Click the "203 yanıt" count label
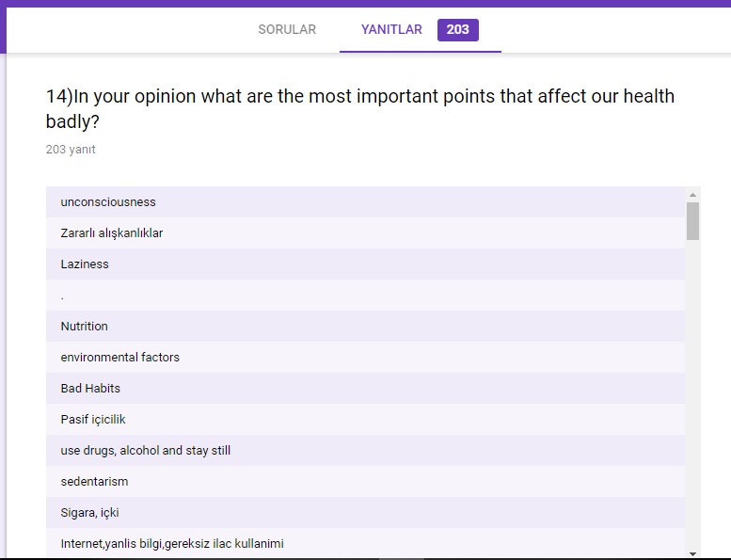The height and width of the screenshot is (560, 731). click(x=71, y=150)
